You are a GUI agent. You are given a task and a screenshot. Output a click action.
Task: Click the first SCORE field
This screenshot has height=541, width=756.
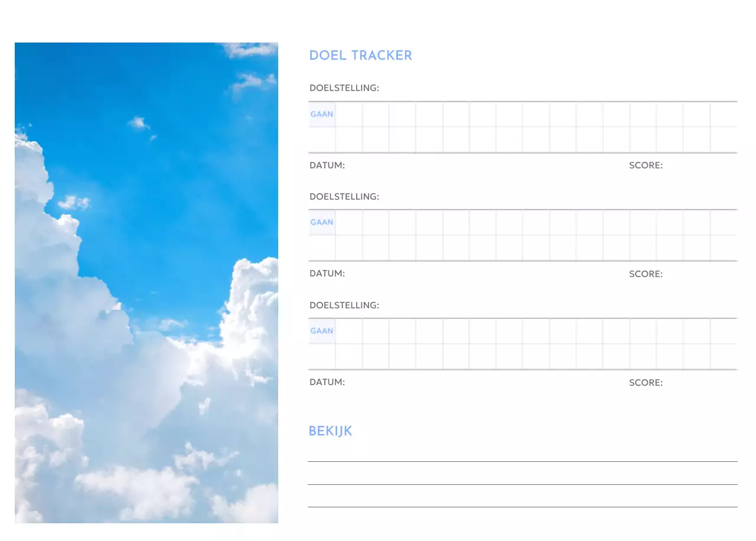tap(646, 165)
